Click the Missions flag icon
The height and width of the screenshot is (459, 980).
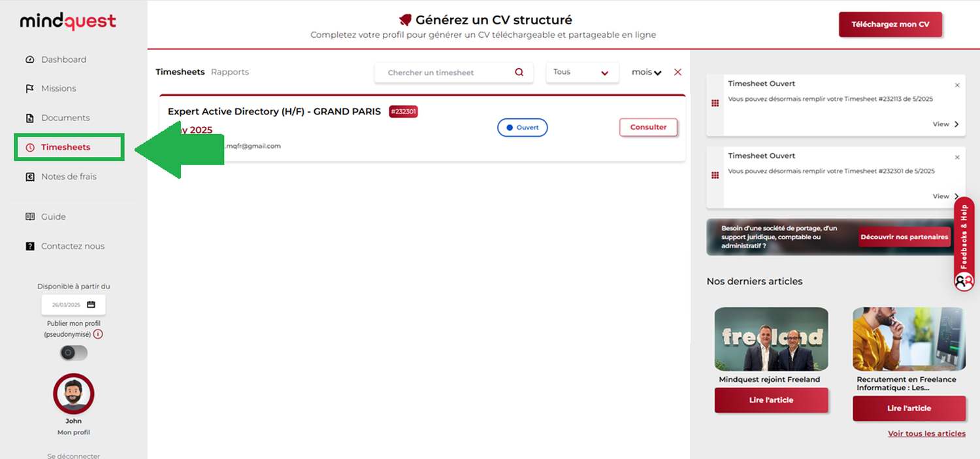click(29, 89)
